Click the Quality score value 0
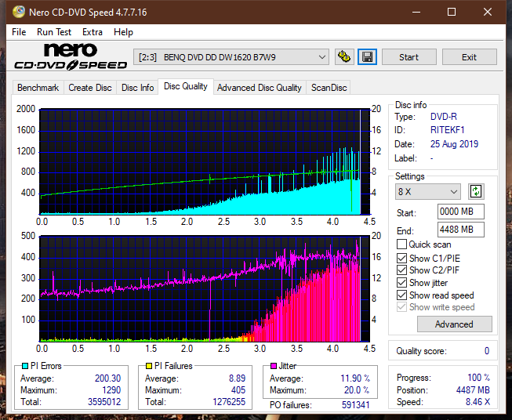Screen dimensions: 512x420 point(487,351)
